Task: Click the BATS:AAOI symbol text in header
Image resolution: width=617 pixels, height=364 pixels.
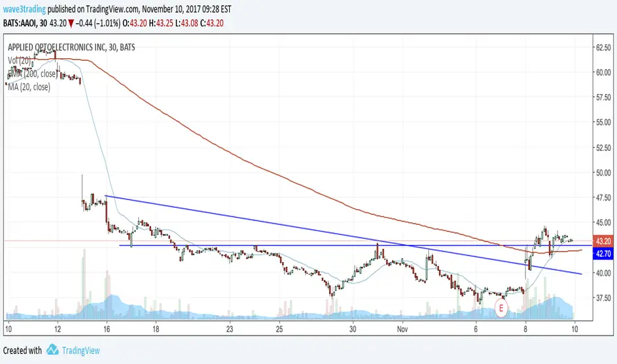Action: coord(20,23)
